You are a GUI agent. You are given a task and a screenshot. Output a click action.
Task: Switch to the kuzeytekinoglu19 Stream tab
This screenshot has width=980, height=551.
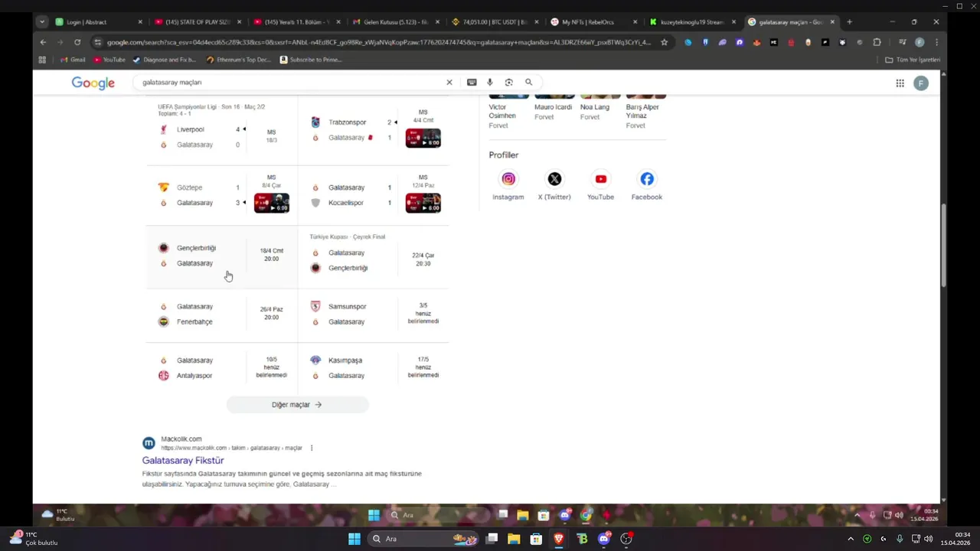693,22
